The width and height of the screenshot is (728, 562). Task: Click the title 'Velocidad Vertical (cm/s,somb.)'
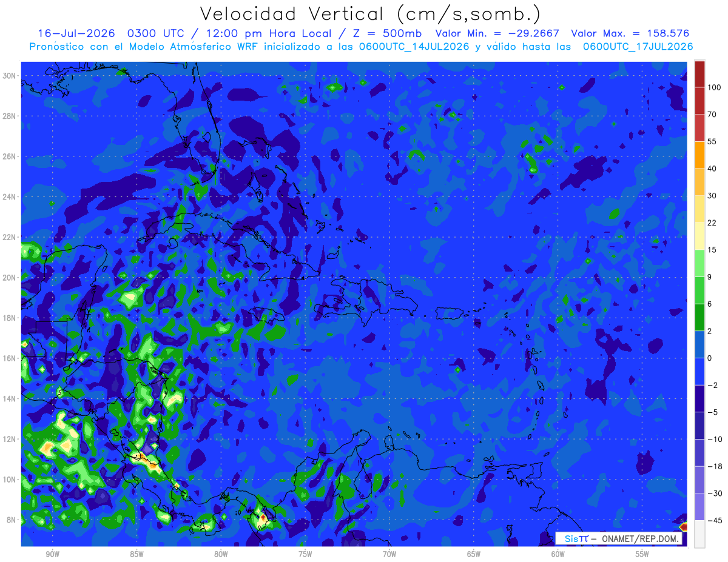[x=370, y=13]
